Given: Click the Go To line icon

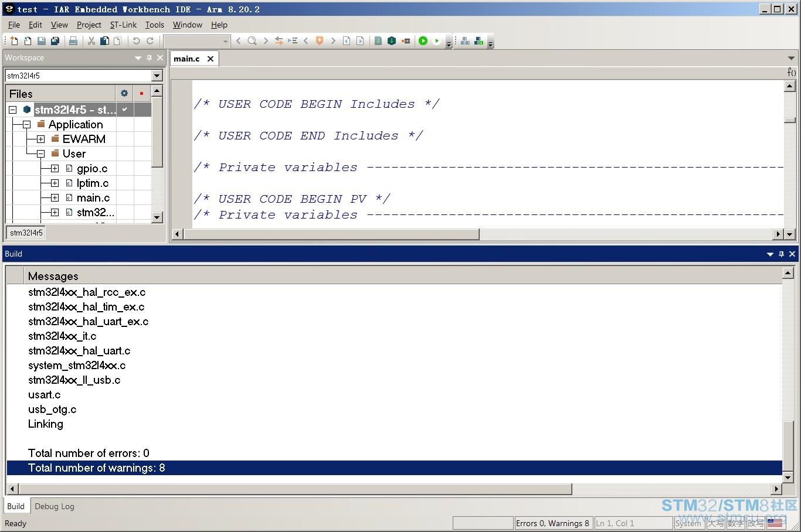Looking at the screenshot, I should click(293, 41).
